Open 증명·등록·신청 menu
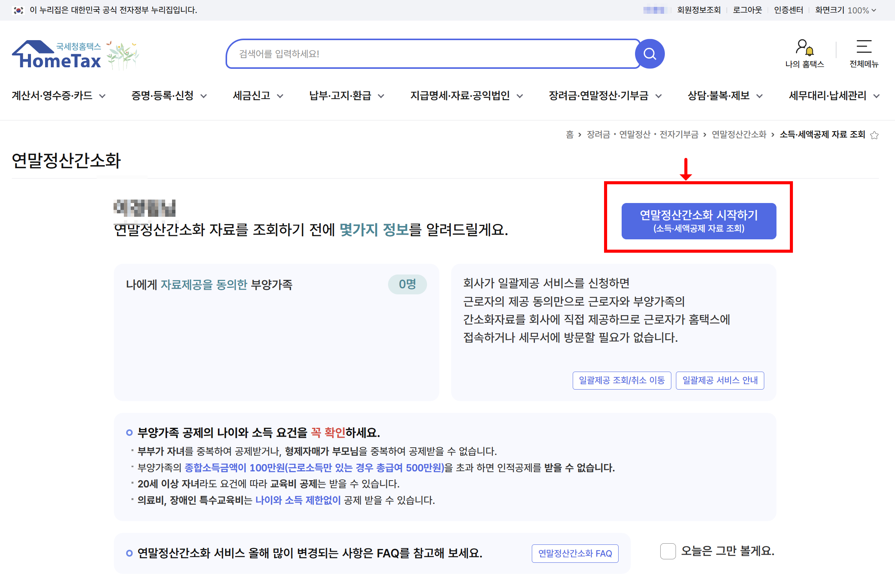This screenshot has height=588, width=895. [x=162, y=96]
